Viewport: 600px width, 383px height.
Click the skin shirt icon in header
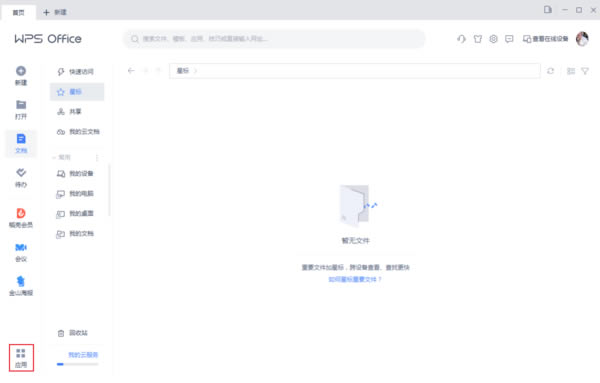tap(478, 39)
